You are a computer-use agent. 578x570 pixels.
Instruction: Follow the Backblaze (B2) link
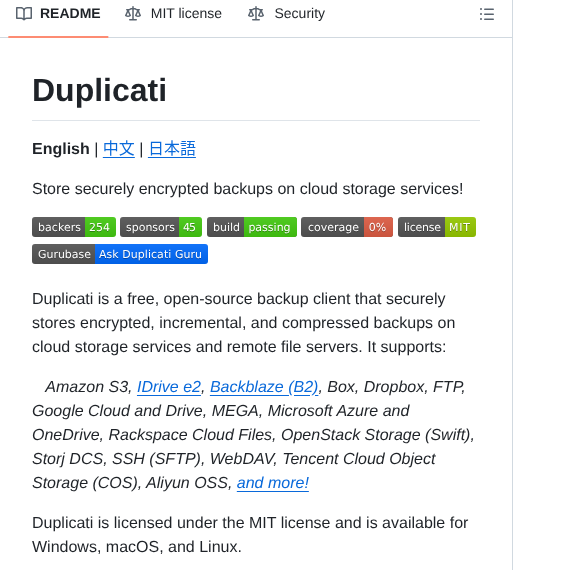click(264, 387)
